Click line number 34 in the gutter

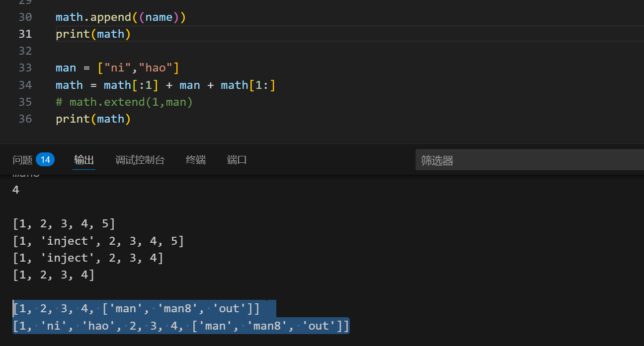[25, 85]
